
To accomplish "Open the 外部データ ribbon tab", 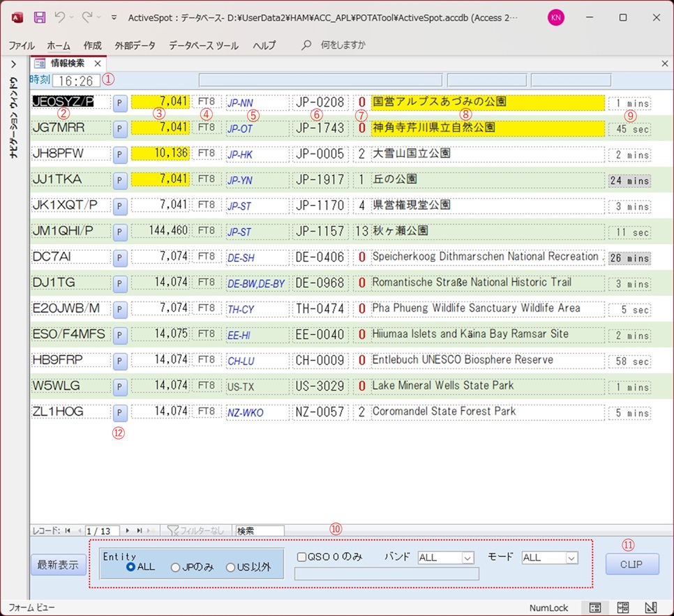I will 135,45.
